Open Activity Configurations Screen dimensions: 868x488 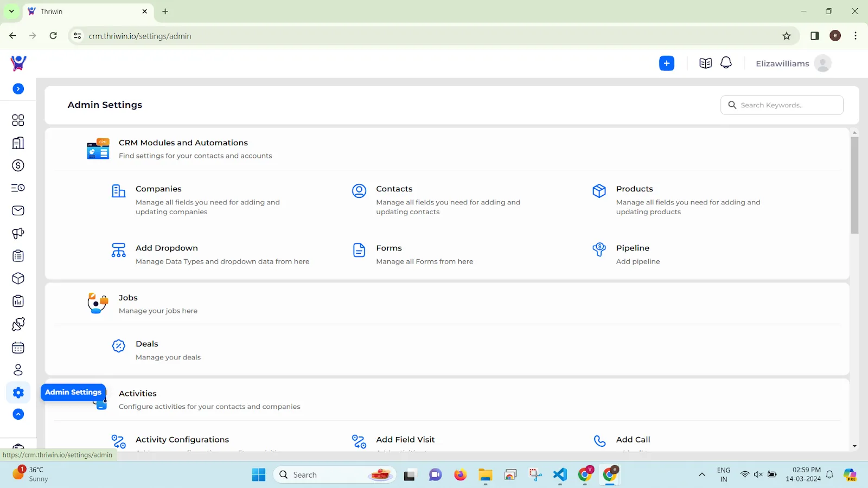[x=182, y=440]
